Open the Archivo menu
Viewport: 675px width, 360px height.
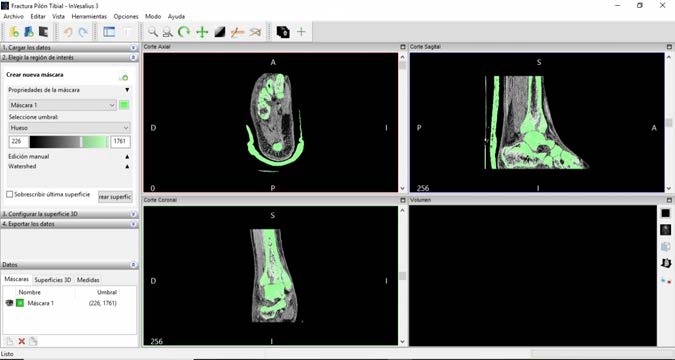tap(13, 16)
